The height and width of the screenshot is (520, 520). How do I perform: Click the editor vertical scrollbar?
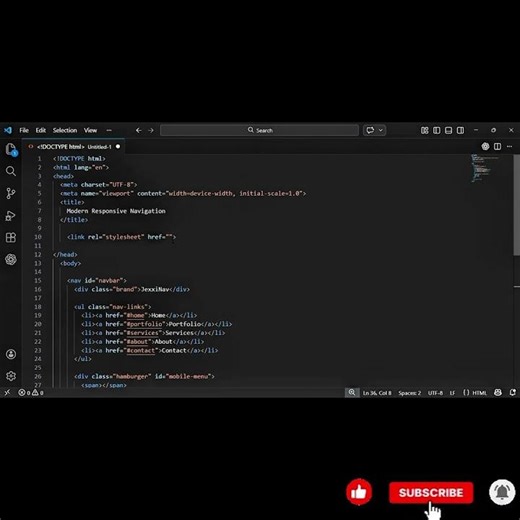(517, 205)
